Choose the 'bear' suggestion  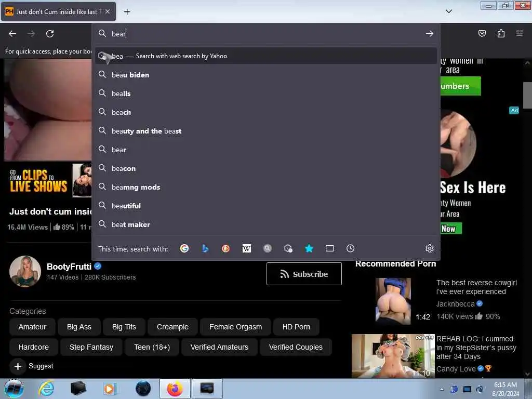pos(266,150)
